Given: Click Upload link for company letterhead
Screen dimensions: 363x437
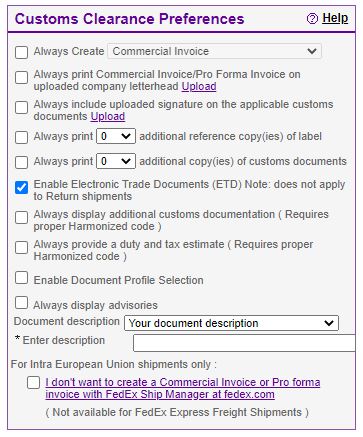Looking at the screenshot, I should tap(199, 87).
